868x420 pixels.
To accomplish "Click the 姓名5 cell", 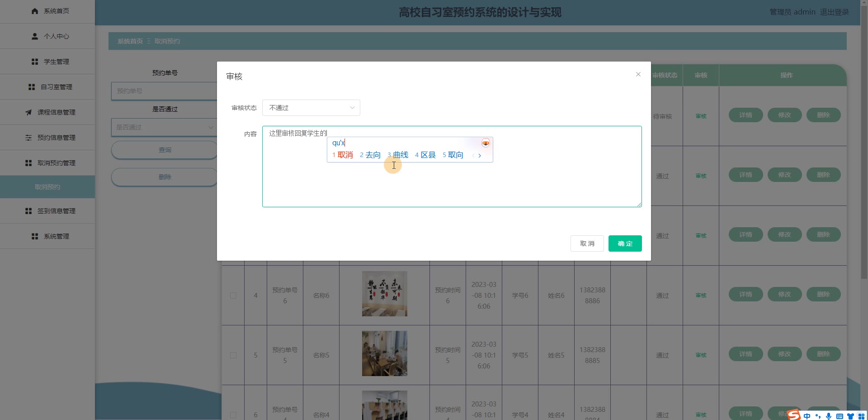I will (556, 355).
